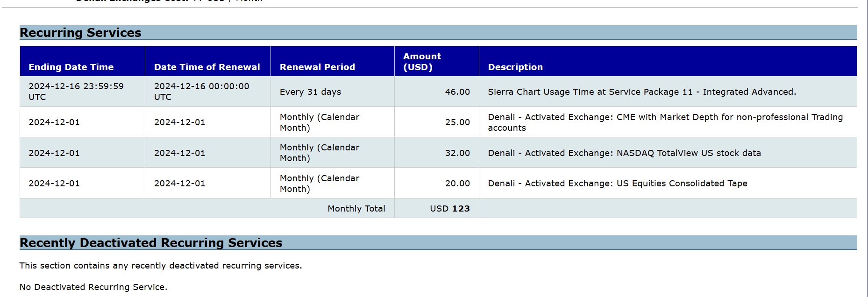Select the 2024-12-16 00:00:00 UTC renewal cell
Screen dimensions: 868x297
(202, 92)
